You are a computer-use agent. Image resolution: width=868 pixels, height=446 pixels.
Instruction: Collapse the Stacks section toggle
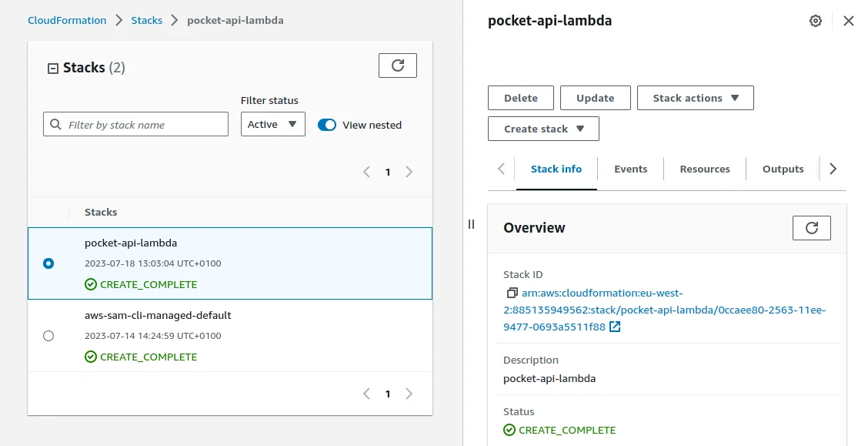pos(53,69)
